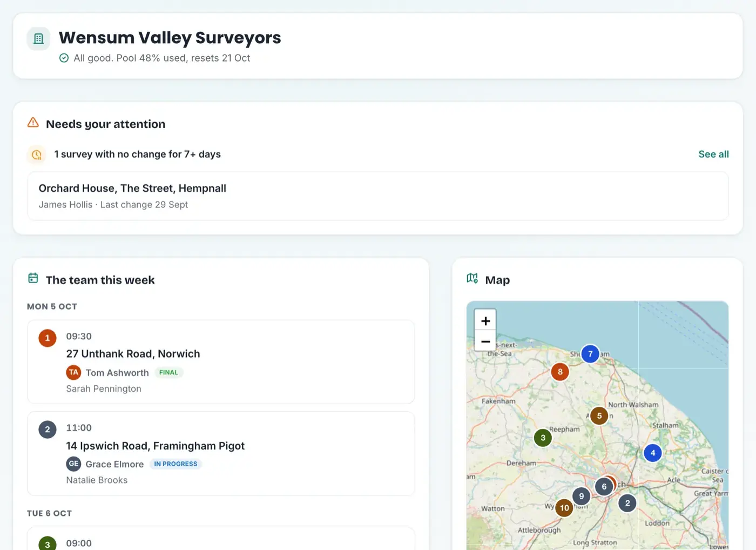Click the Grace Elmore name
Viewport: 756px width, 550px height.
114,464
